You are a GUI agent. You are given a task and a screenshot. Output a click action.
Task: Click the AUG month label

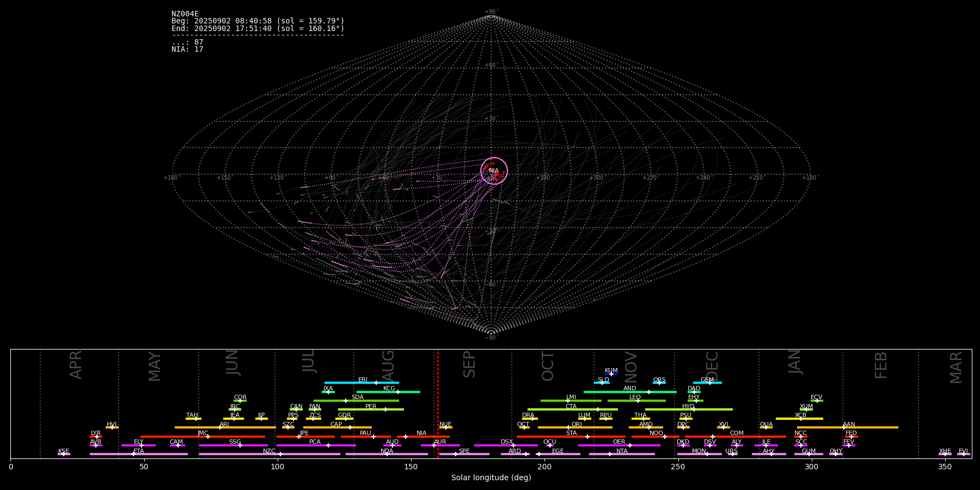pyautogui.click(x=388, y=365)
